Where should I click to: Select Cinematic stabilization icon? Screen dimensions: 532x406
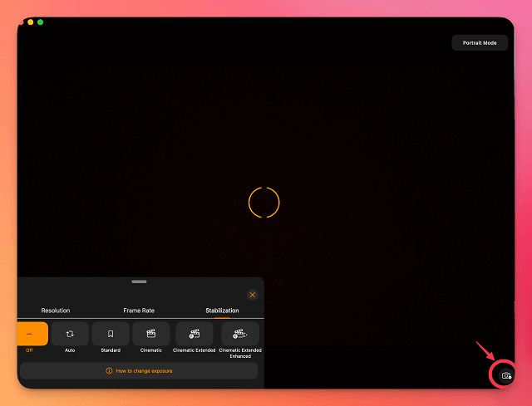pos(151,334)
